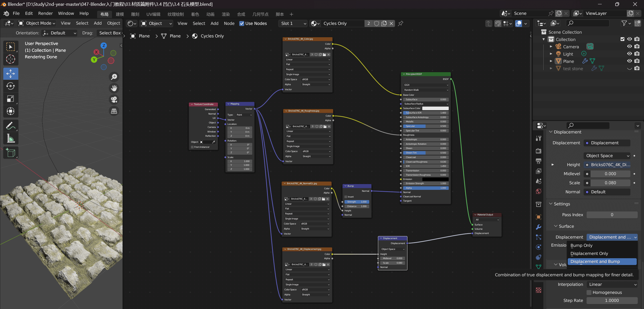Viewport: 644px width, 309px height.
Task: Click the Subsurface Color white swatch
Action: (435, 108)
